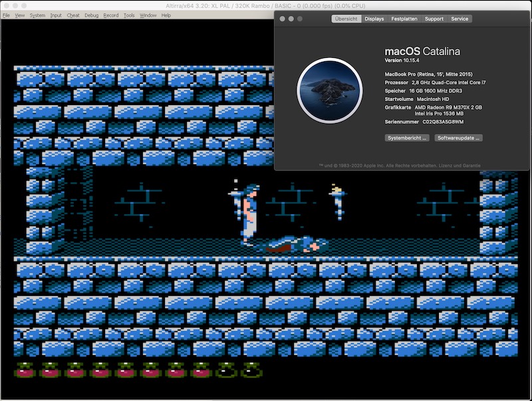Click the first red health potion icon
Image resolution: width=532 pixels, height=401 pixels.
(x=25, y=370)
